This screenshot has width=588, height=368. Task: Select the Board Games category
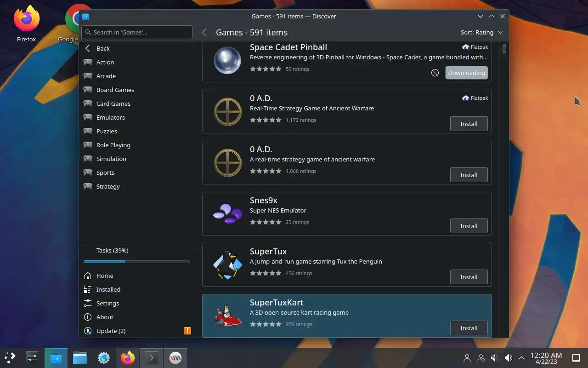[137, 90]
